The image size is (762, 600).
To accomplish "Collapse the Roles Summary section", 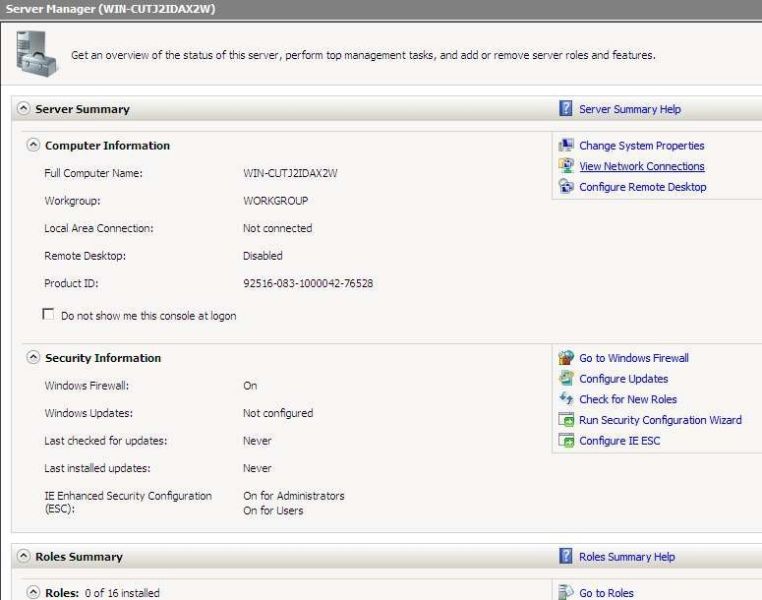I will pos(23,556).
